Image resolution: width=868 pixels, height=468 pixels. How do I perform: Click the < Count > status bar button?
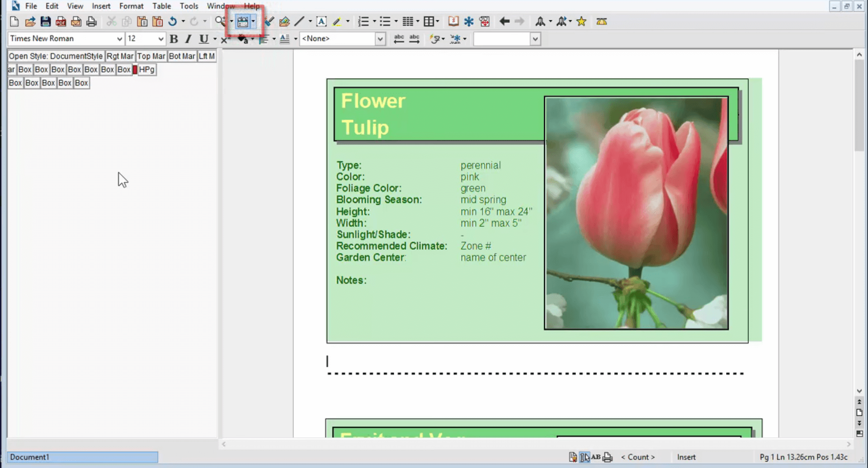(637, 457)
